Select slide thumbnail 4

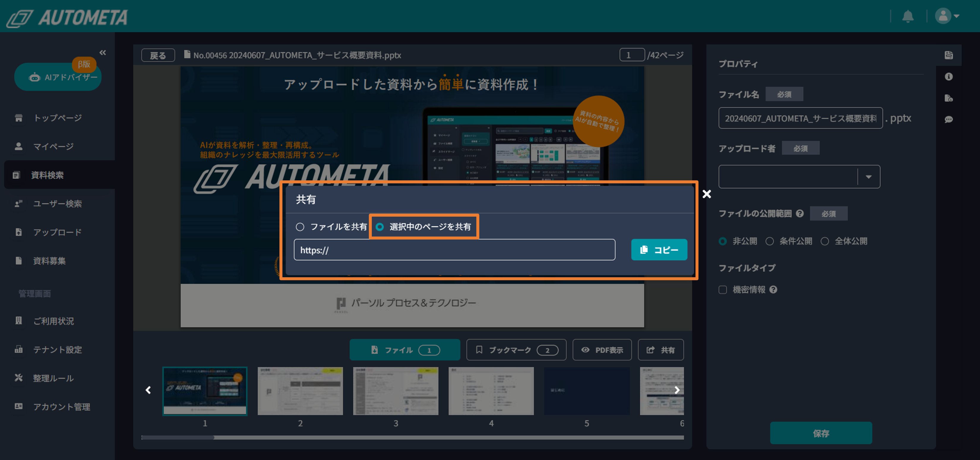point(491,391)
